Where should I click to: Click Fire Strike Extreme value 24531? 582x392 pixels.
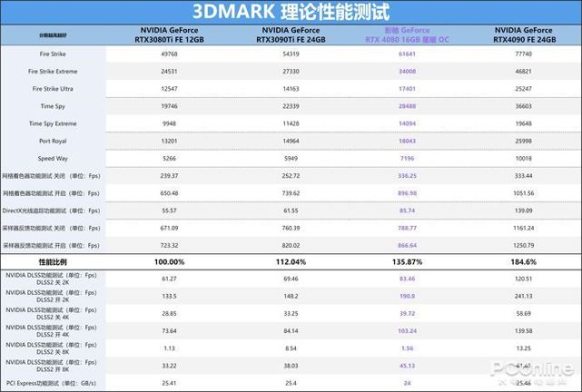[x=169, y=71]
